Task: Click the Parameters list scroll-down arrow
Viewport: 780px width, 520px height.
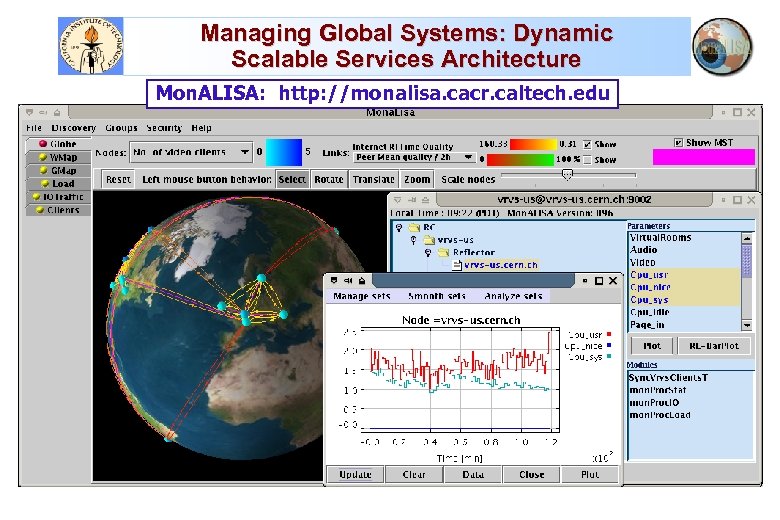Action: point(747,325)
